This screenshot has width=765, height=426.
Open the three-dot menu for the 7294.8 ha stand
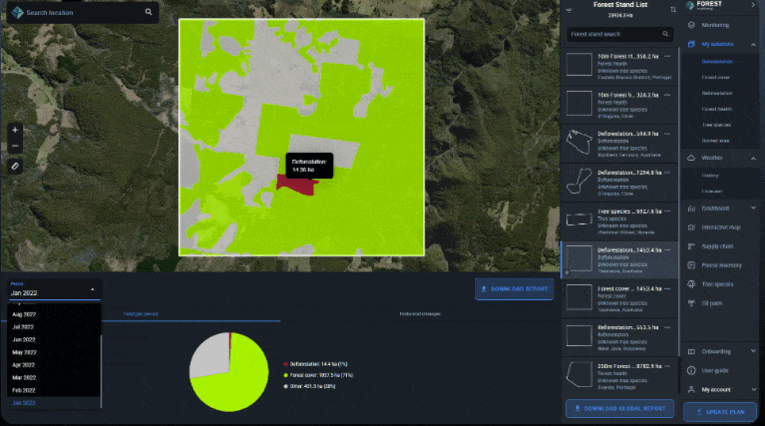tap(667, 173)
